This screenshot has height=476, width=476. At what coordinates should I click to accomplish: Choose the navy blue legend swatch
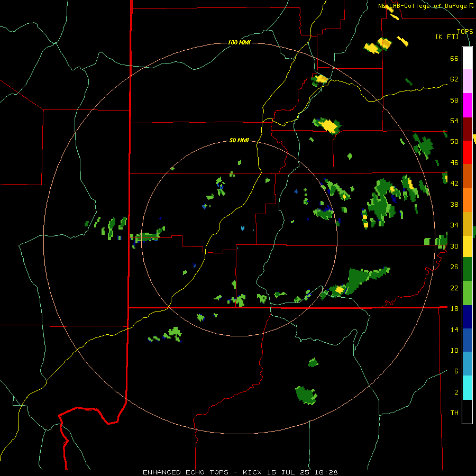pos(467,317)
